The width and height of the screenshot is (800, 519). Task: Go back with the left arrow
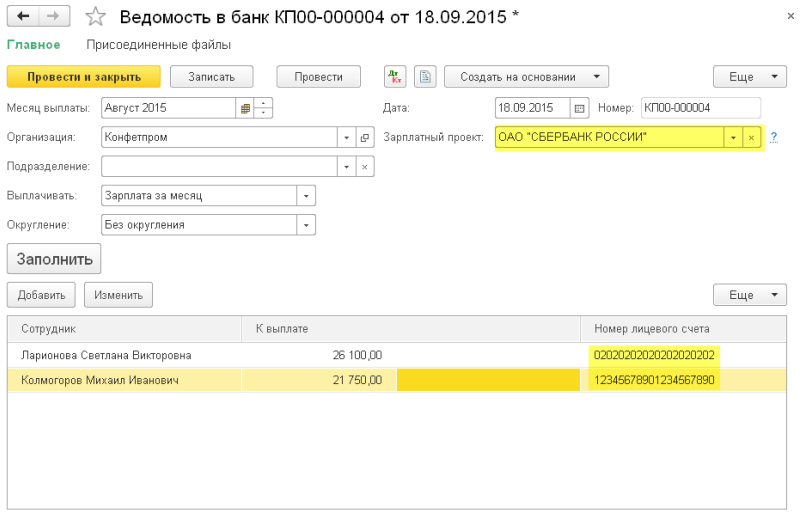tap(23, 16)
